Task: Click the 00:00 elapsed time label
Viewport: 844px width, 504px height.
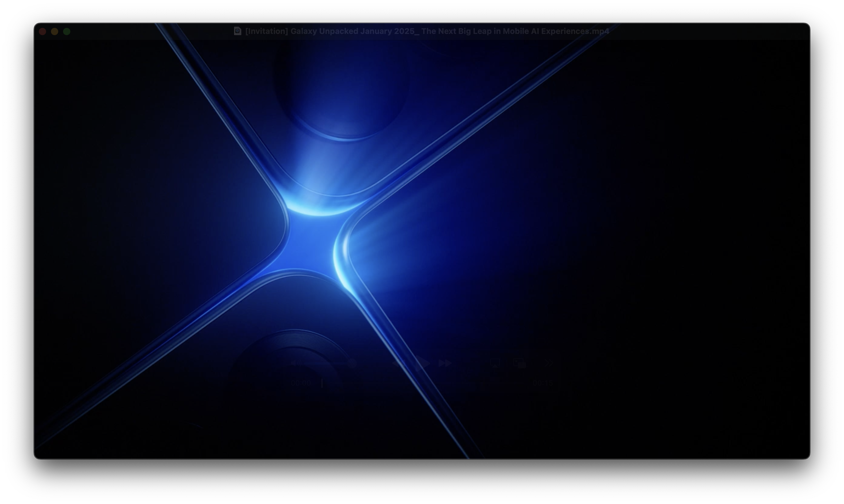Action: click(301, 383)
